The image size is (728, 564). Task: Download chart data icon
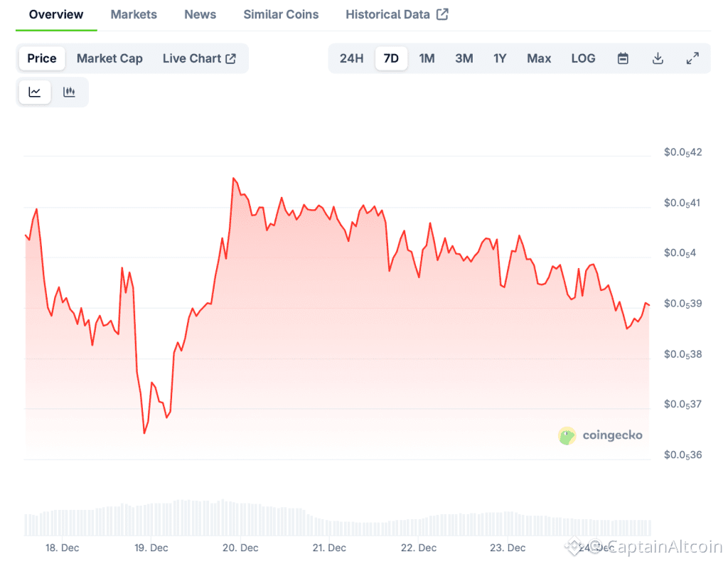658,58
